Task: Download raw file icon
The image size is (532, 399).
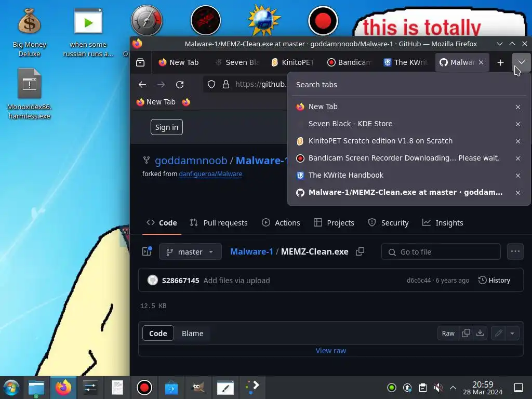Action: click(x=480, y=333)
